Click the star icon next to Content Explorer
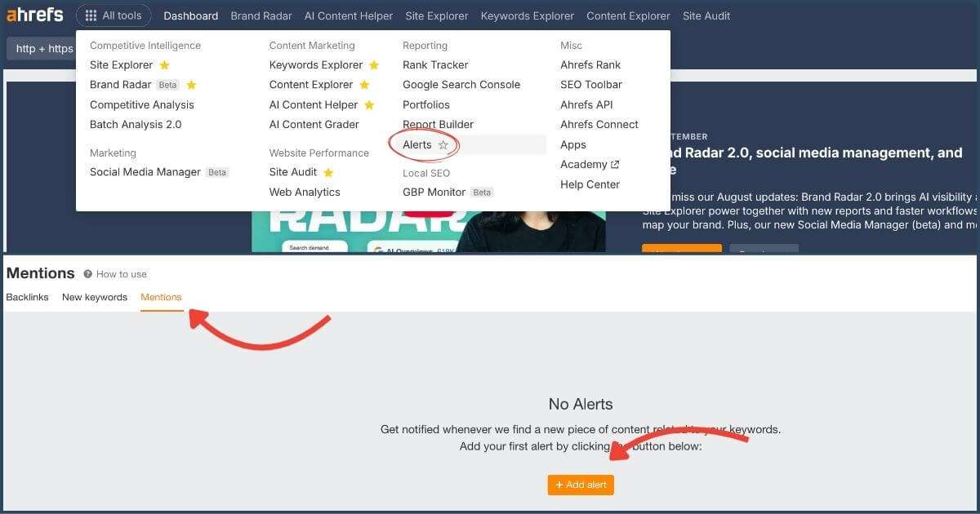This screenshot has width=980, height=514. tap(364, 84)
